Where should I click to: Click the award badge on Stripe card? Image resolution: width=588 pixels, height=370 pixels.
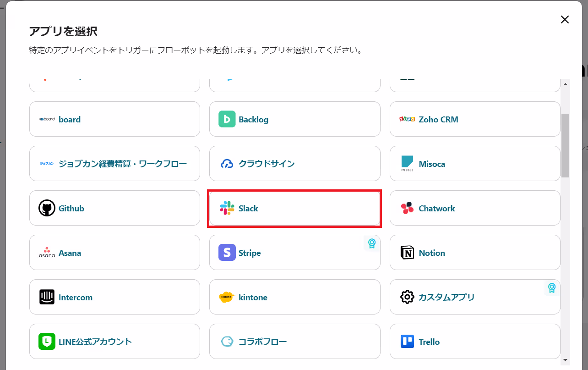tap(372, 243)
